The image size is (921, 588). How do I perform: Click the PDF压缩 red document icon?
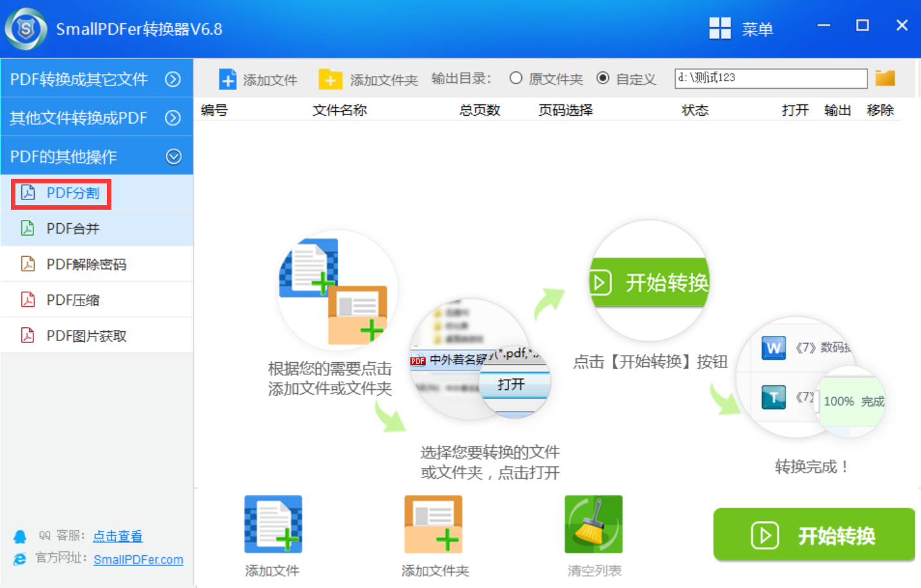[28, 300]
